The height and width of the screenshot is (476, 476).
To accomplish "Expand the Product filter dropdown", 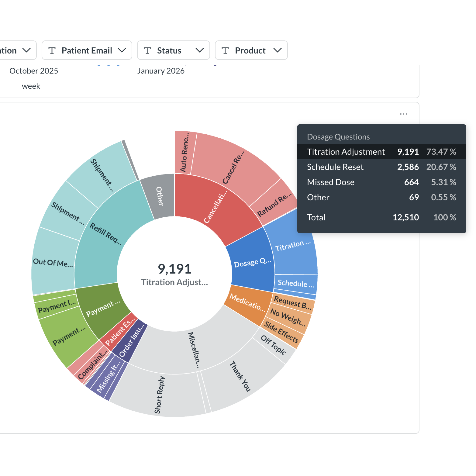I will 278,50.
